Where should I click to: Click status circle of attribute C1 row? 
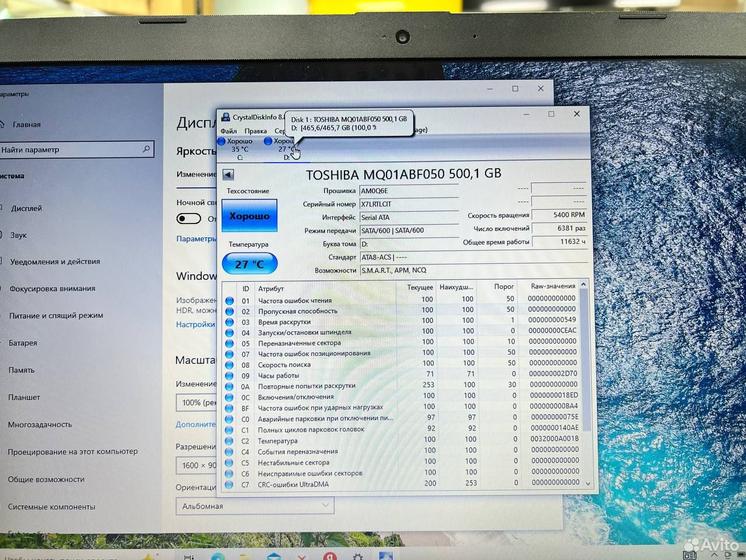tap(229, 430)
